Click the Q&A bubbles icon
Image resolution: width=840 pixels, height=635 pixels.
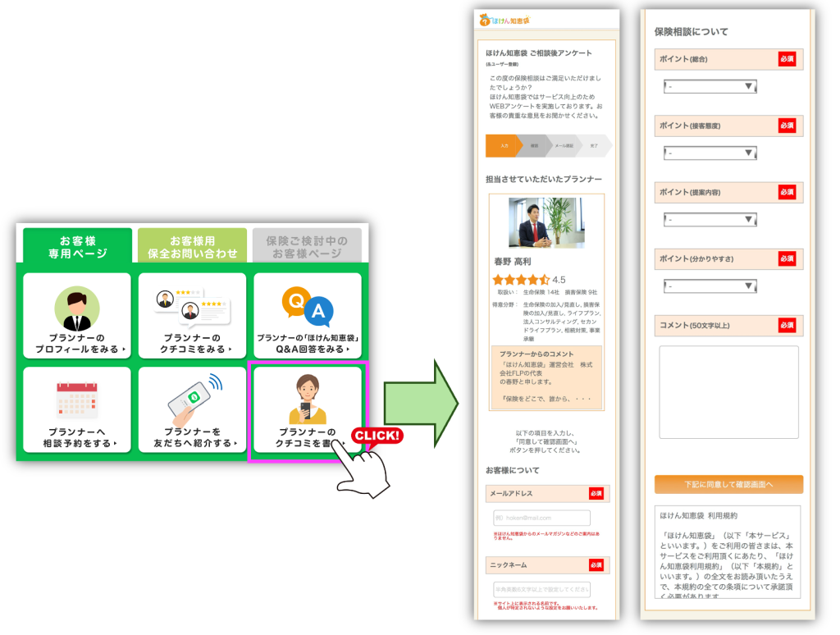point(308,307)
